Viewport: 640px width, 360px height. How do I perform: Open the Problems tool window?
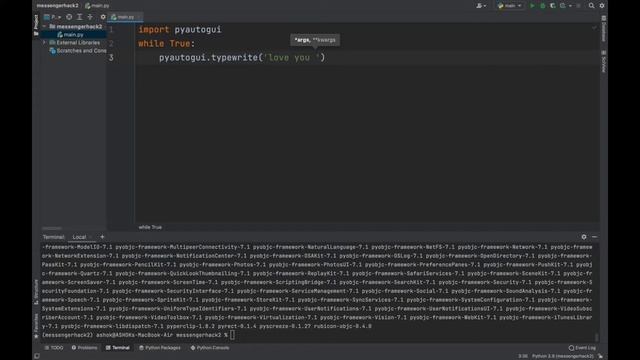coord(84,348)
